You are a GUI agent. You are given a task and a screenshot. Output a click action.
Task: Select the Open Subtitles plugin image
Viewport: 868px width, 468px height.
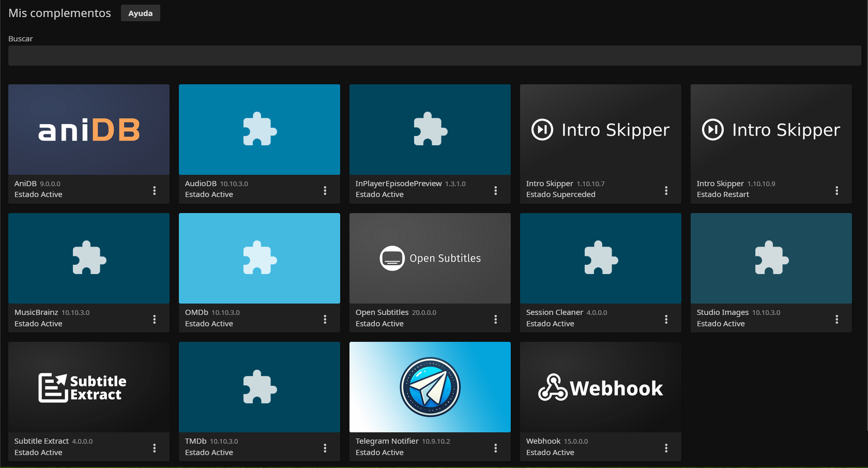tap(430, 258)
